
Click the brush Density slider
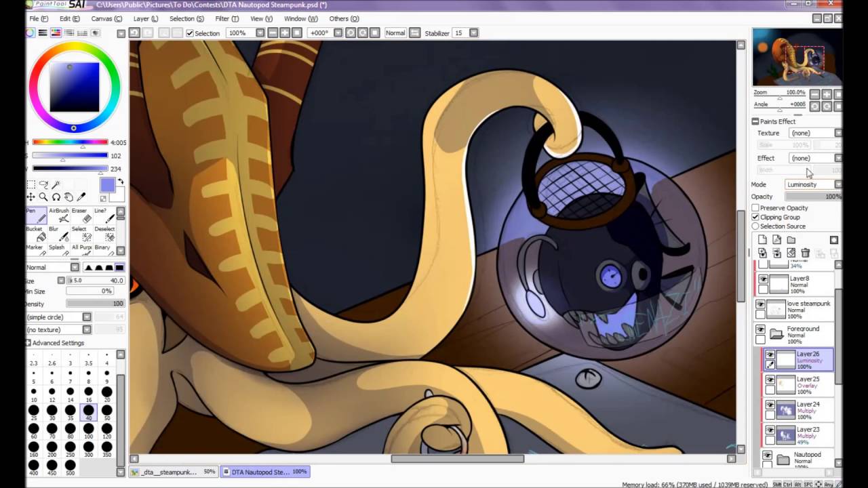[96, 304]
